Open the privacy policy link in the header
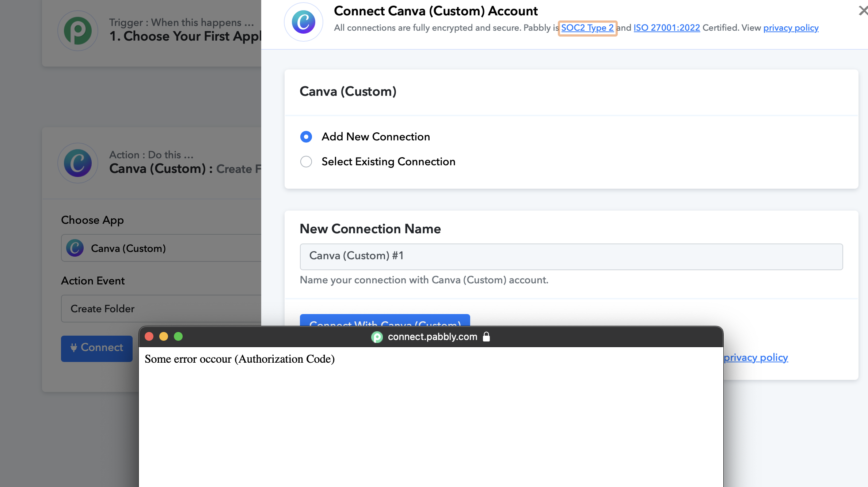The width and height of the screenshot is (868, 487). point(791,28)
